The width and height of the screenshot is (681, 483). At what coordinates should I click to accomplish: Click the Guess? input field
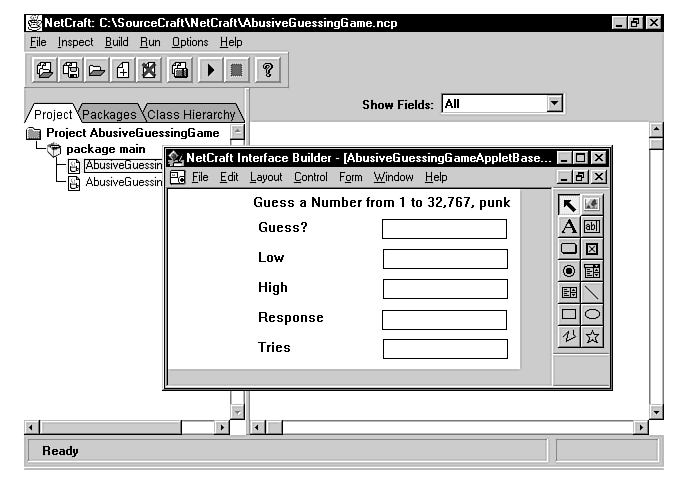click(444, 229)
